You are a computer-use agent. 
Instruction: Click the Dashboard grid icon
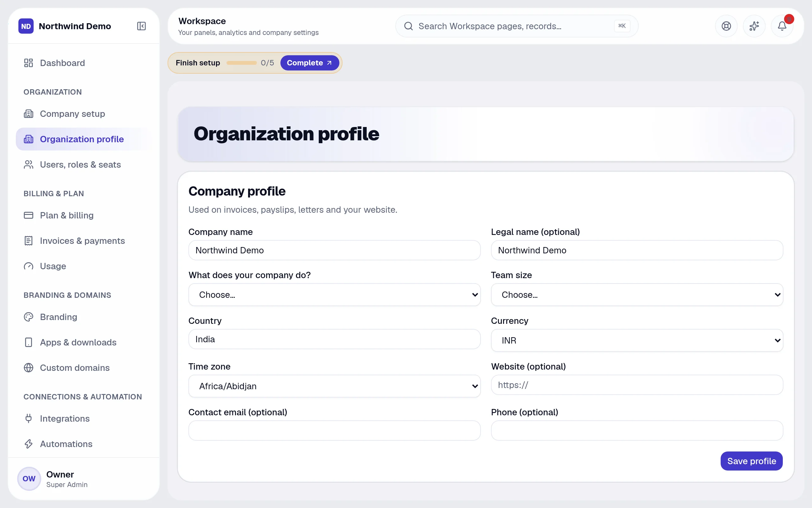tap(29, 63)
